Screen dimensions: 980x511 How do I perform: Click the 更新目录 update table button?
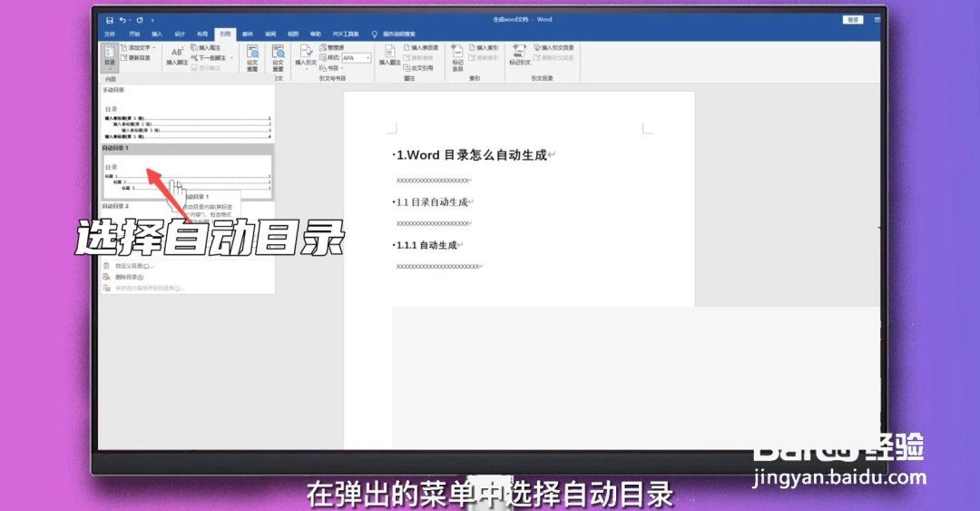tap(135, 57)
